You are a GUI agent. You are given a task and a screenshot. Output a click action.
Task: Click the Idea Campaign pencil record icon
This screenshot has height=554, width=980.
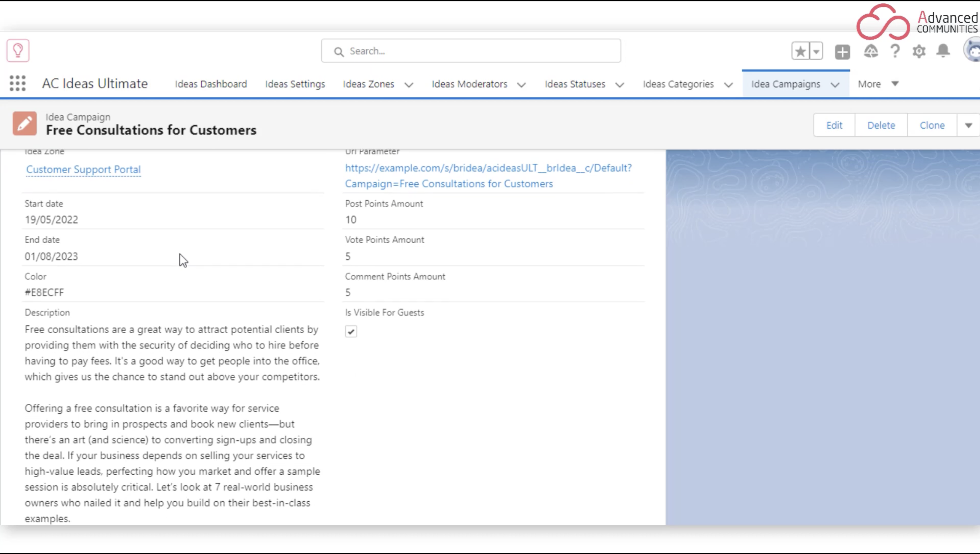[x=25, y=123]
